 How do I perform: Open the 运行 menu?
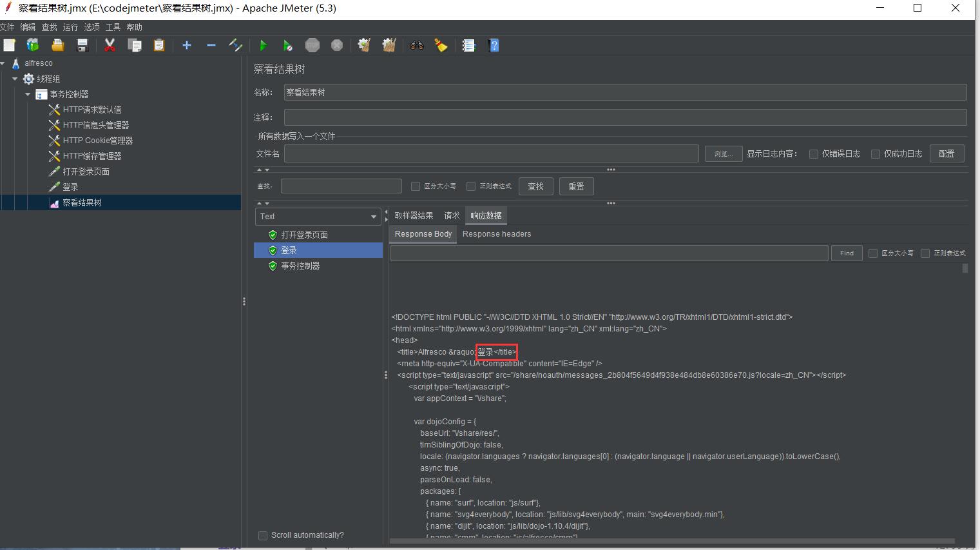[70, 27]
